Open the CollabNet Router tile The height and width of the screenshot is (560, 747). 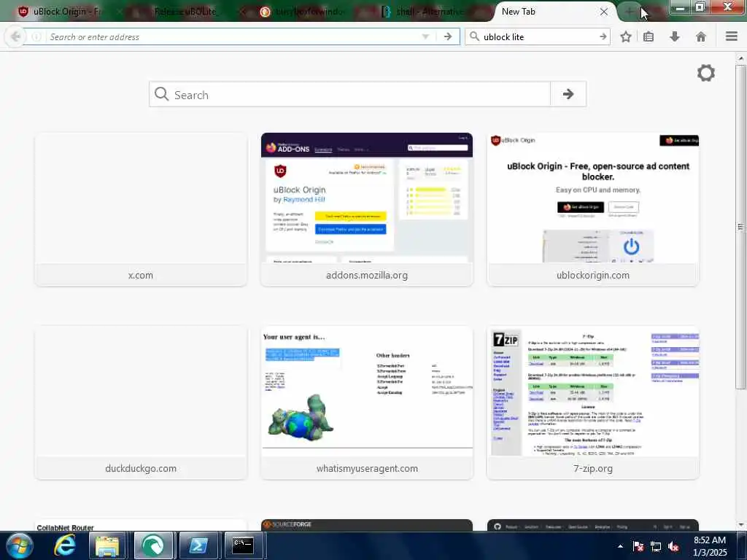tap(141, 525)
